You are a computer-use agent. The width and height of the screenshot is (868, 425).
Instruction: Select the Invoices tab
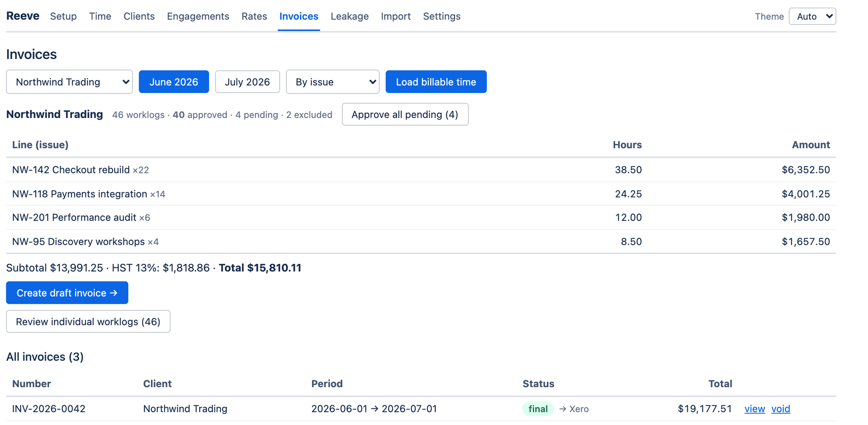click(299, 16)
